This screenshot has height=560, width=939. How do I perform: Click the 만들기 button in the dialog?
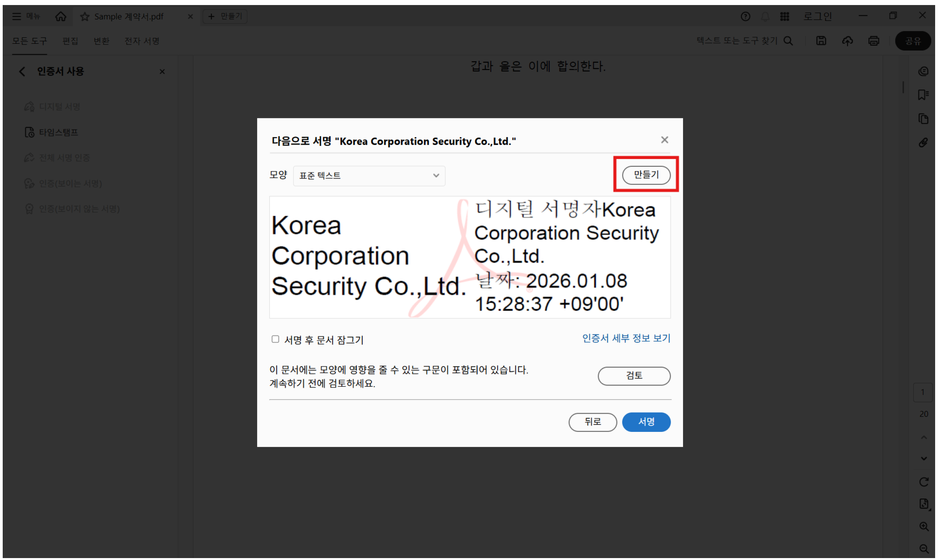[x=646, y=175]
